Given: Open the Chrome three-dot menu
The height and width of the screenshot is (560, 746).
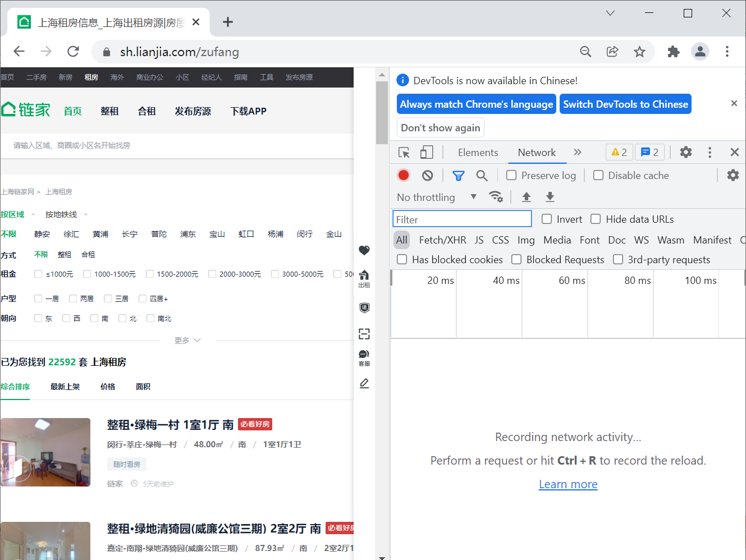Looking at the screenshot, I should click(727, 52).
